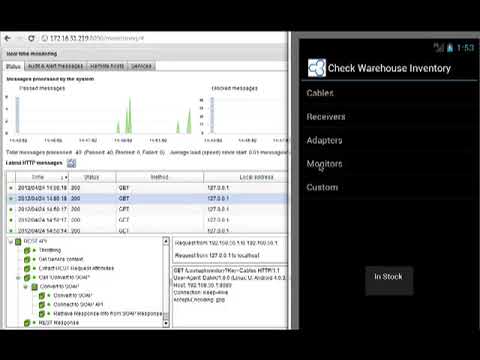Click the browser forward arrow
Image resolution: width=480 pixels, height=360 pixels.
click(x=19, y=38)
